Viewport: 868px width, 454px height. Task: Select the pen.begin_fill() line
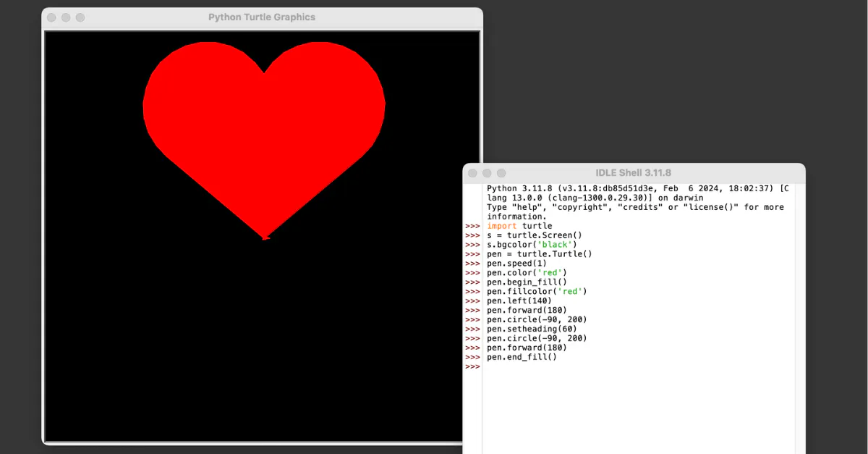click(x=527, y=282)
